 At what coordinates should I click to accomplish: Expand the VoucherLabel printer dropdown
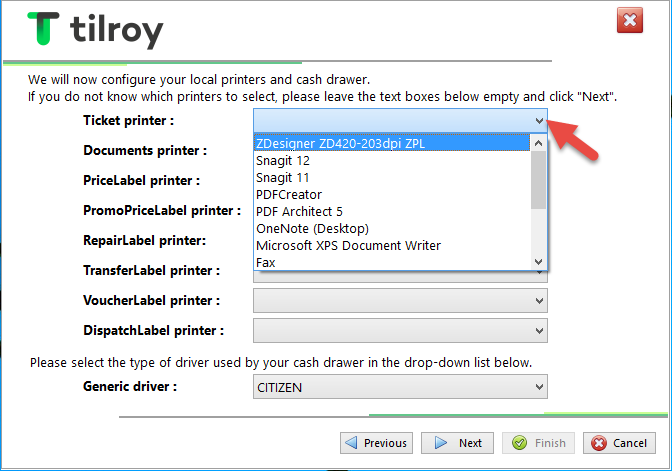point(400,300)
